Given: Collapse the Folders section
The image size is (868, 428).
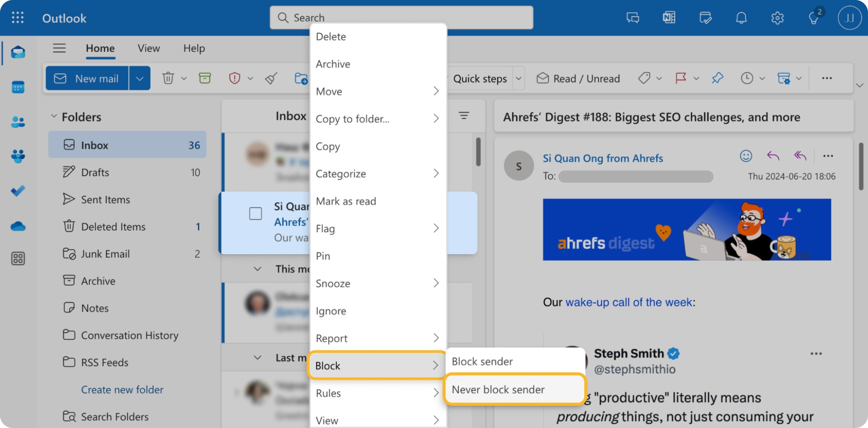Looking at the screenshot, I should click(54, 117).
